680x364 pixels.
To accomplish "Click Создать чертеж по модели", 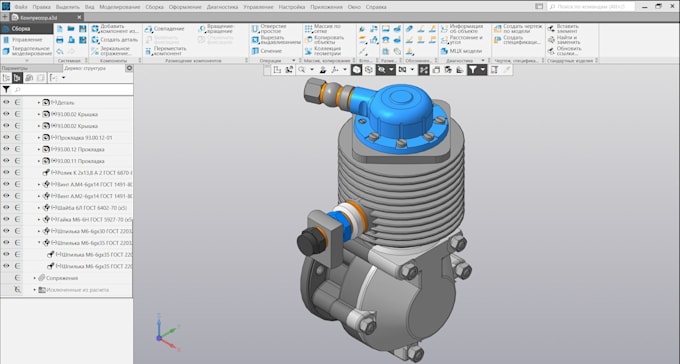I will [518, 29].
